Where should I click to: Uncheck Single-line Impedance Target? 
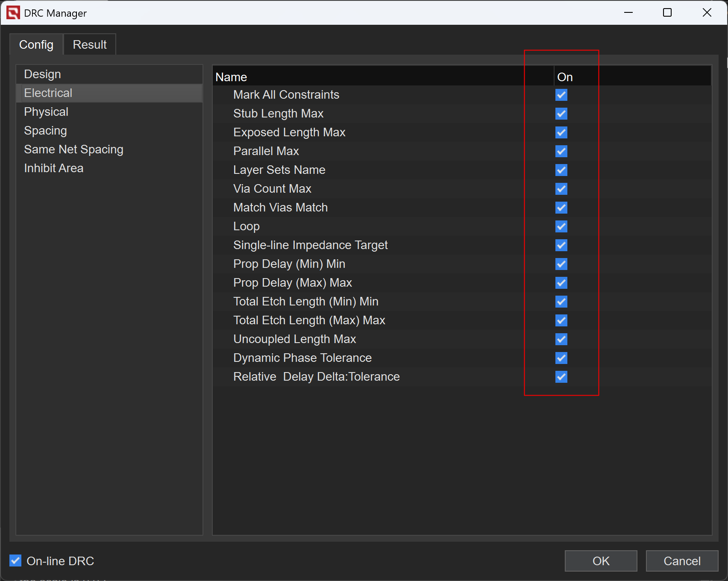coord(561,245)
